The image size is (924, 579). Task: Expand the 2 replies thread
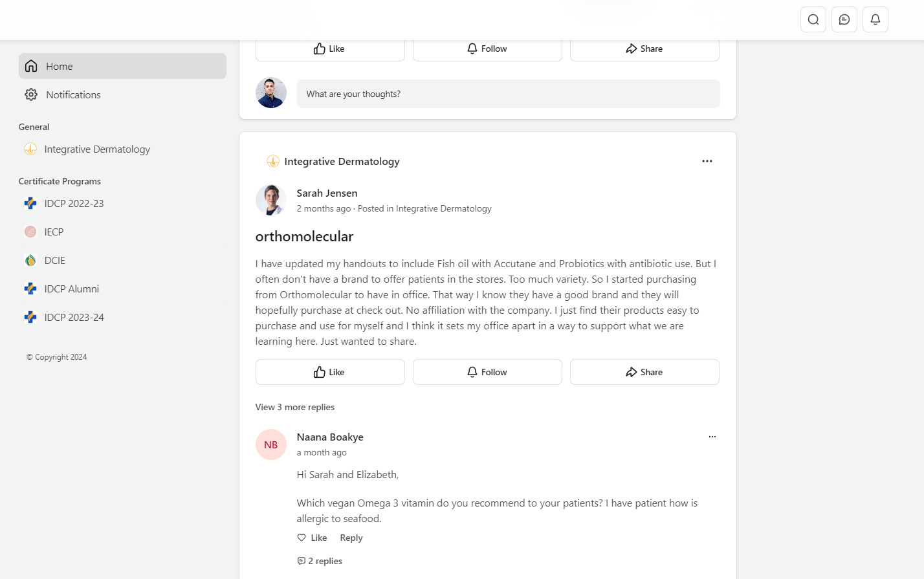click(x=320, y=561)
